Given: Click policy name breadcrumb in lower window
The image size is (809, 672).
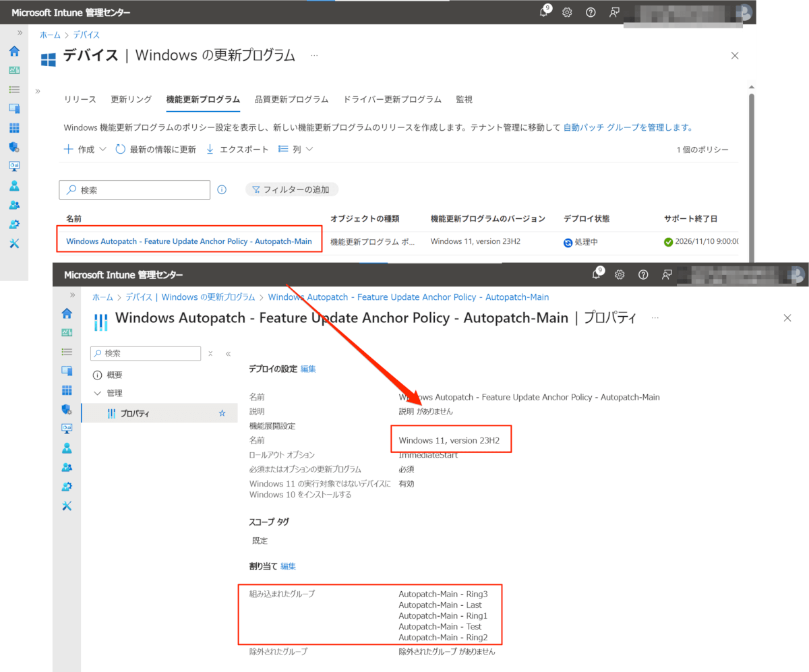Looking at the screenshot, I should tap(409, 297).
